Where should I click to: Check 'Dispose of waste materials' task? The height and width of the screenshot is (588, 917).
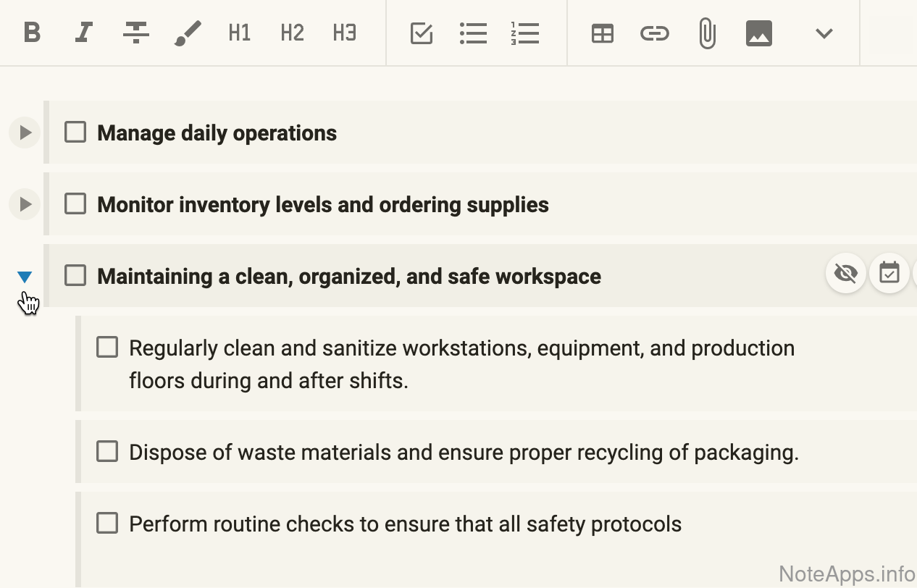(x=107, y=452)
